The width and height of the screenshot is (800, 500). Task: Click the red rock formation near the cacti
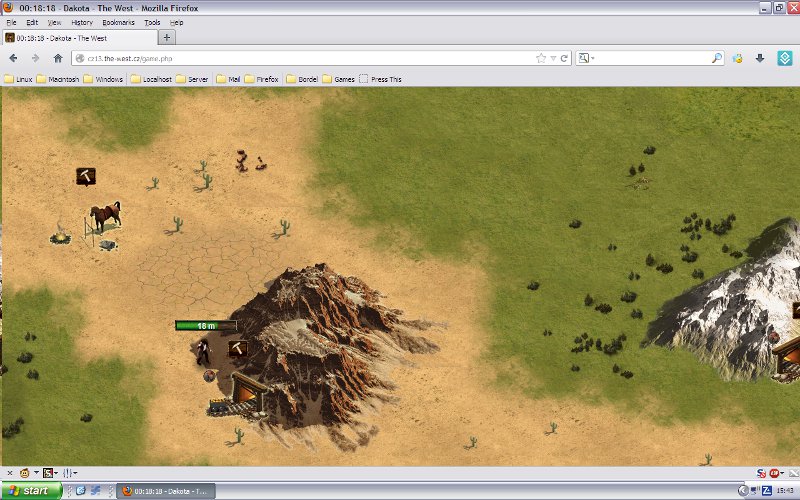tap(250, 160)
